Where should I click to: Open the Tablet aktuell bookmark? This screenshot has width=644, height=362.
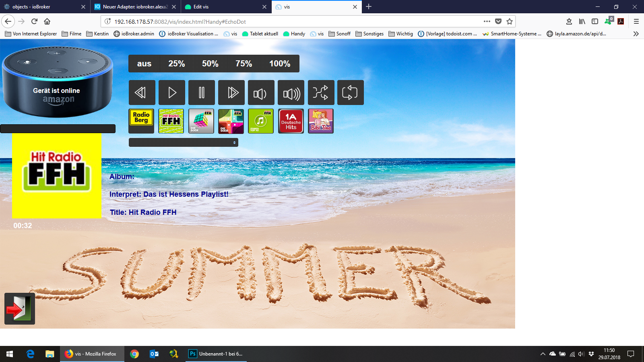click(x=260, y=34)
